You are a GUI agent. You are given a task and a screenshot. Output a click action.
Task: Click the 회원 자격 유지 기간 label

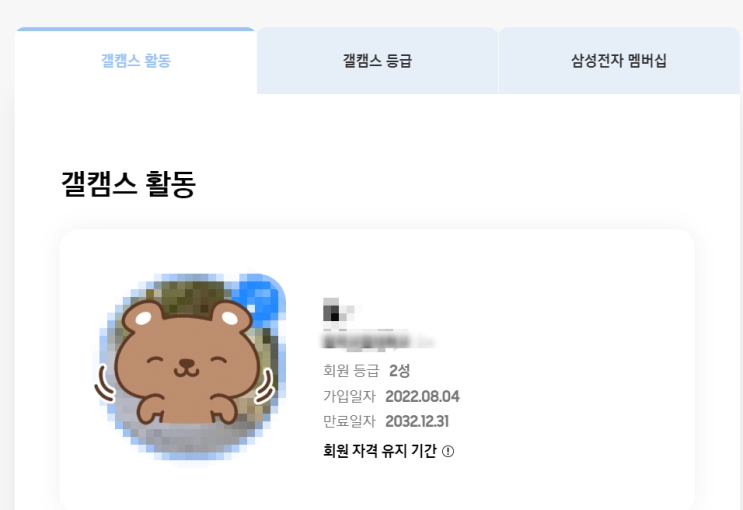pyautogui.click(x=380, y=451)
